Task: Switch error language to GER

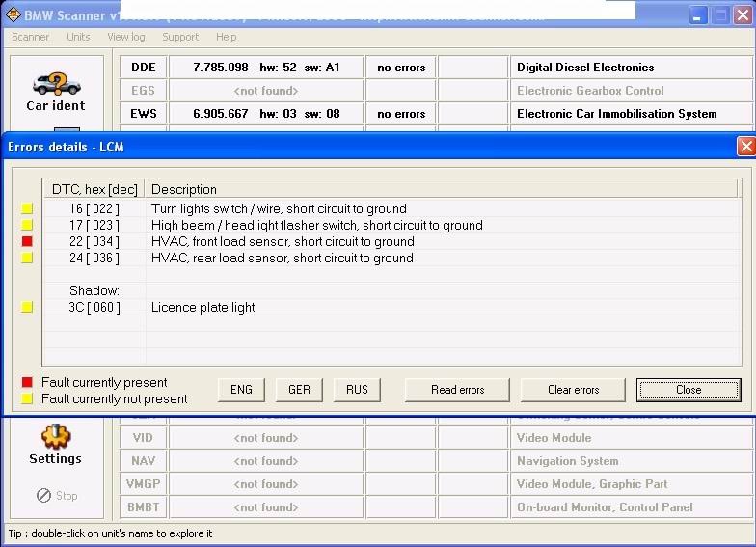Action: click(299, 390)
